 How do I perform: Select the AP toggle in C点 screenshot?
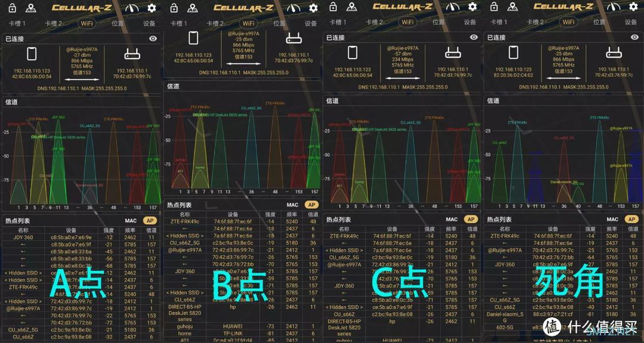[x=470, y=220]
